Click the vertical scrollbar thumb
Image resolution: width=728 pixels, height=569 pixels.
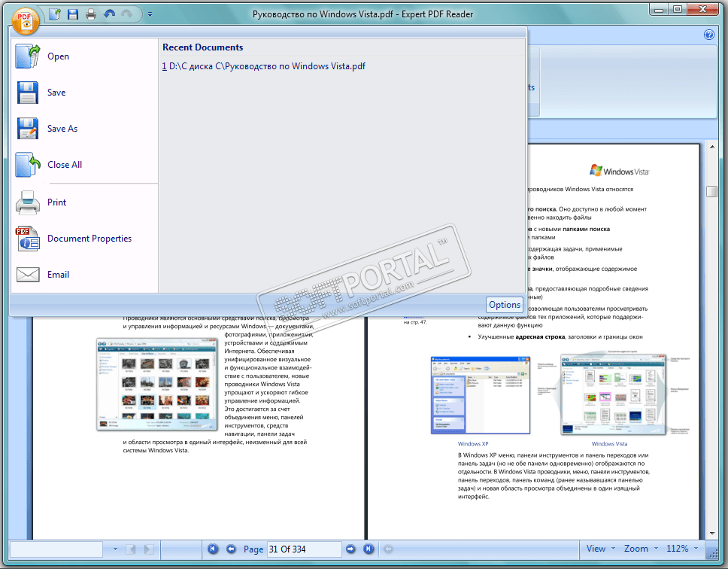click(x=712, y=191)
